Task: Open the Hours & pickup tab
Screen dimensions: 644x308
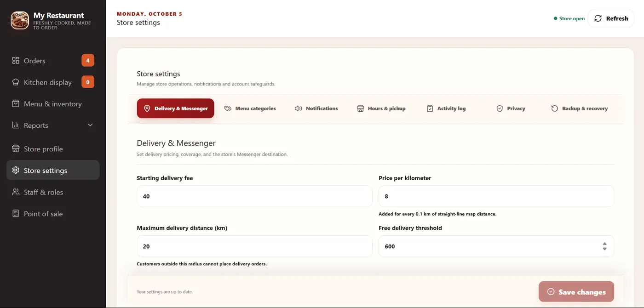Action: click(381, 108)
